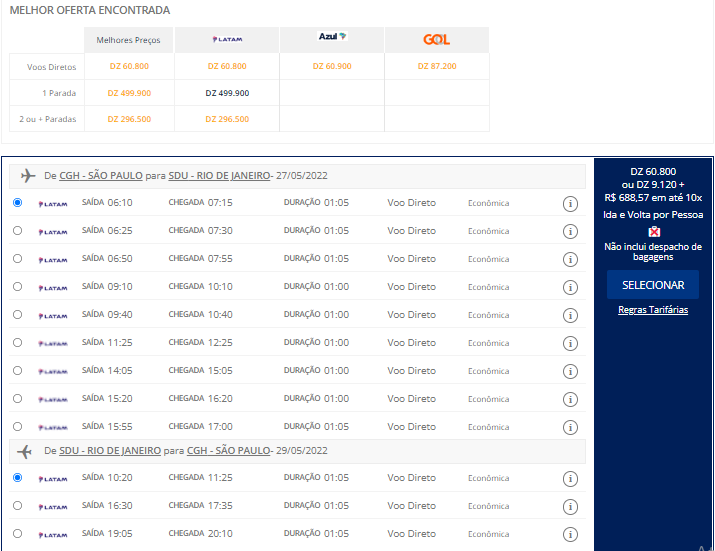View info icon for 14:05 departure flight
This screenshot has width=715, height=551.
click(x=570, y=371)
